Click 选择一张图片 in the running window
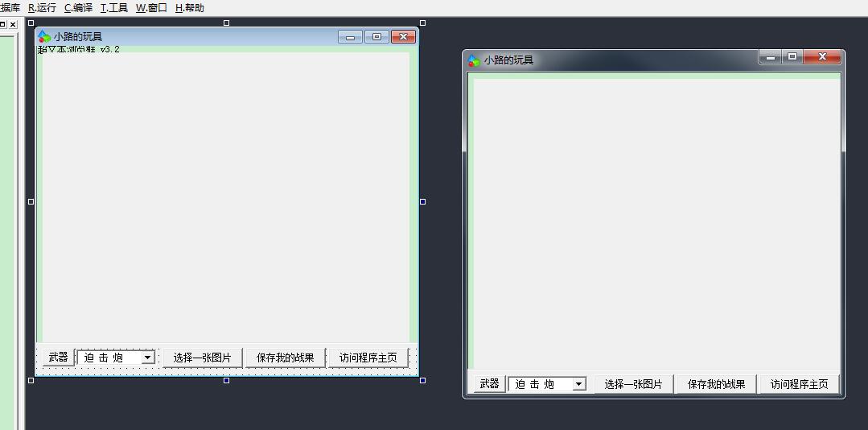This screenshot has height=430, width=868. point(633,385)
